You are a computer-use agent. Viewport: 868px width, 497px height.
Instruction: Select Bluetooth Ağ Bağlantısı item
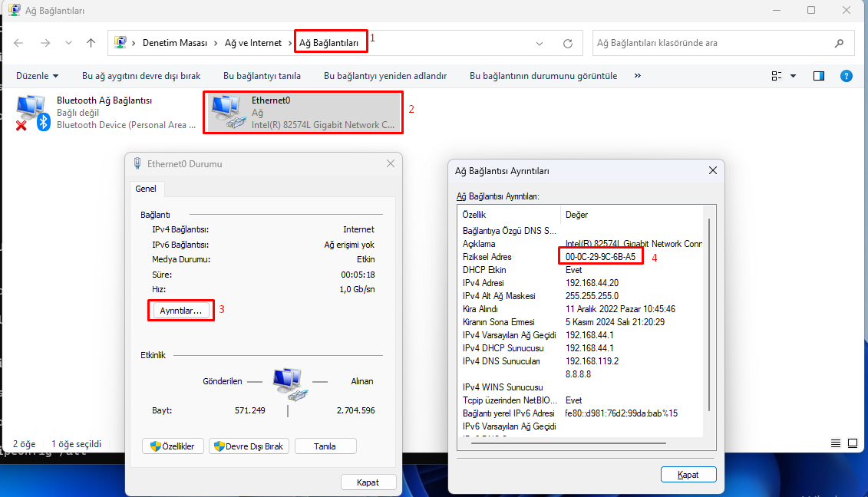(106, 112)
